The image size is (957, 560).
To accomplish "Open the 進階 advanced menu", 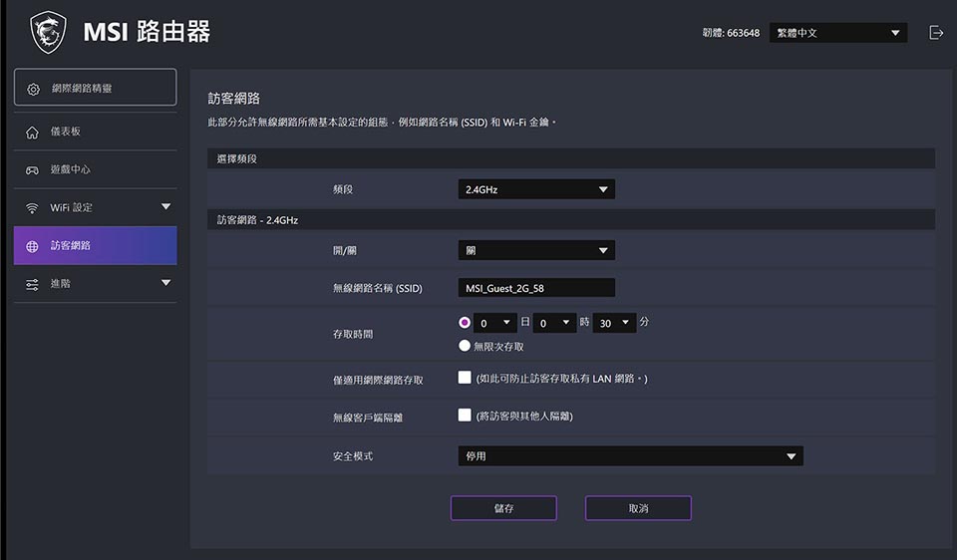I will (96, 284).
